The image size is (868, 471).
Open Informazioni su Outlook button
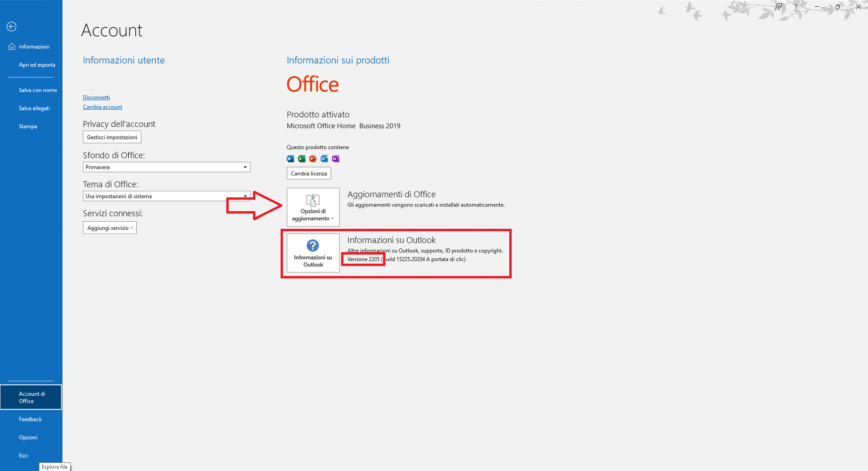pyautogui.click(x=313, y=253)
